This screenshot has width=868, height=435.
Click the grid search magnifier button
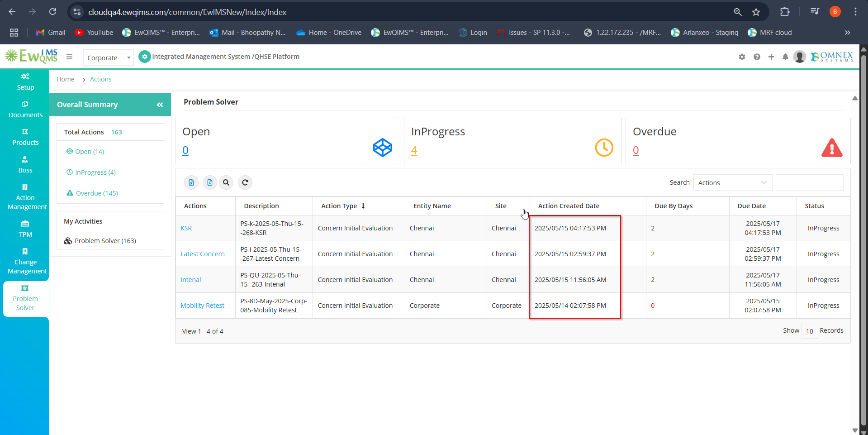click(x=226, y=182)
